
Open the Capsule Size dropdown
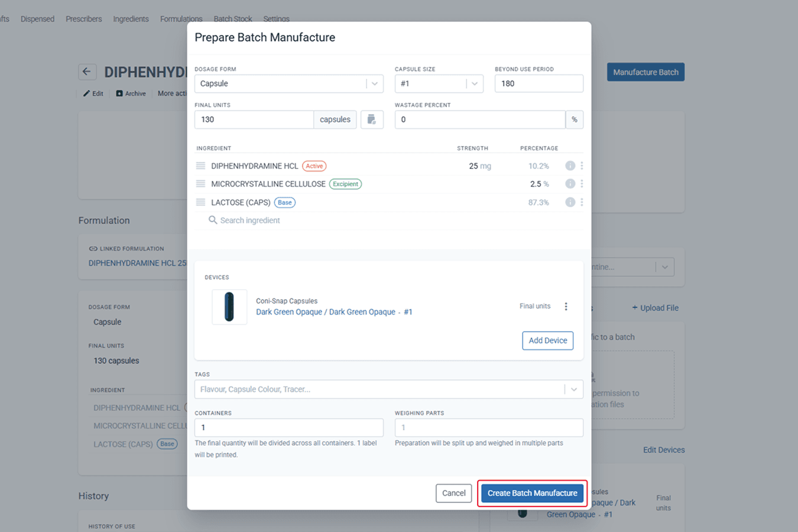(x=439, y=83)
